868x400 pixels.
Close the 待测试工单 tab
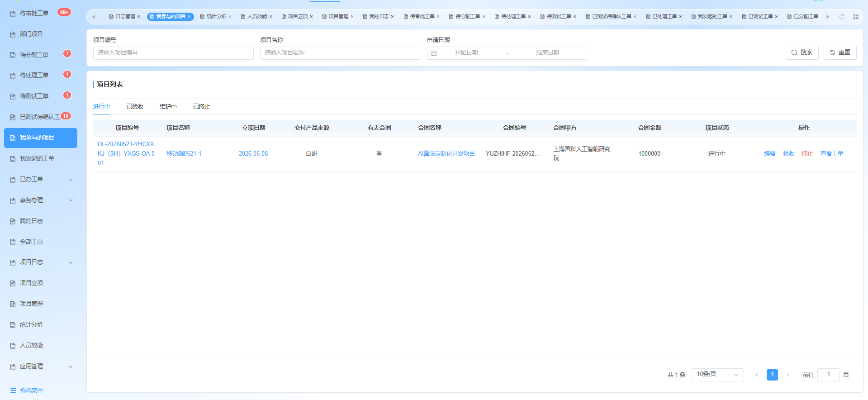574,17
